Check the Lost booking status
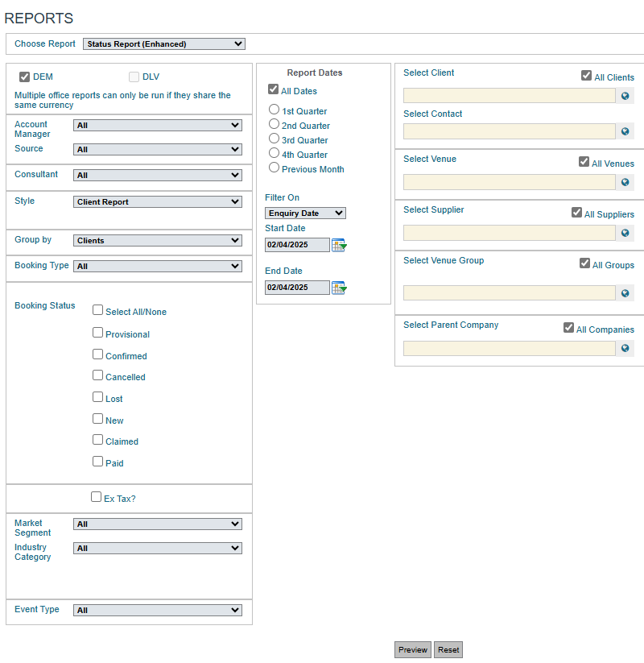 point(97,396)
